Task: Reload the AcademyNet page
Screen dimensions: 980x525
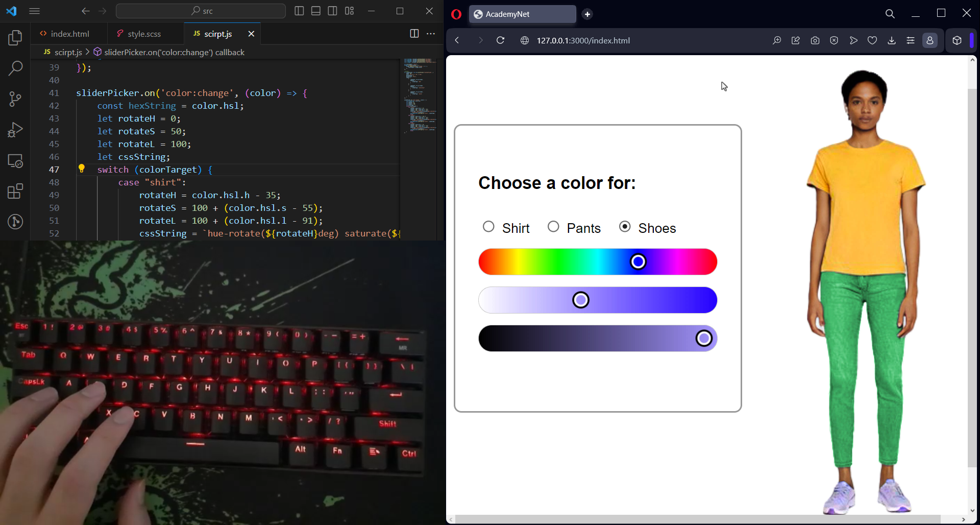Action: [501, 40]
